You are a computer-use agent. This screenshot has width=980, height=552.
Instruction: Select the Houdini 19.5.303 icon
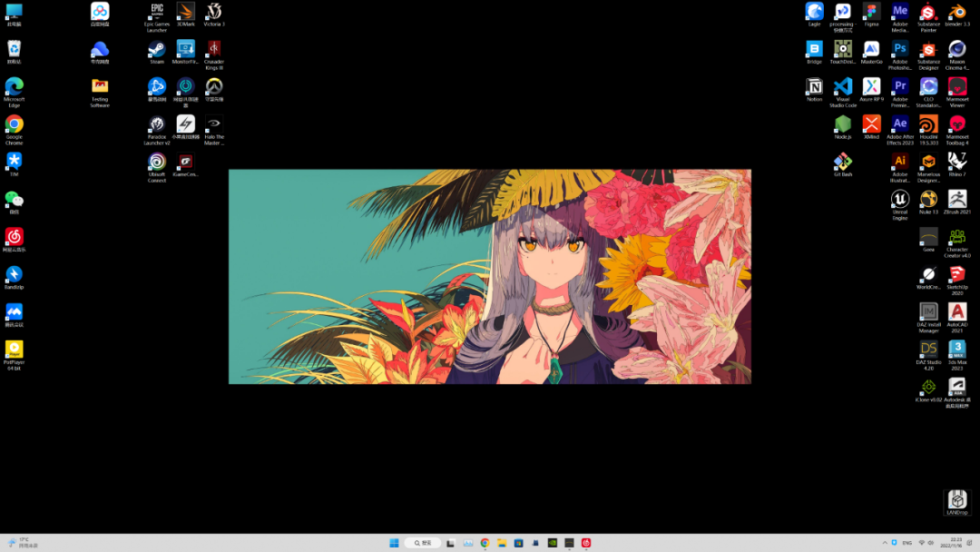click(x=929, y=130)
